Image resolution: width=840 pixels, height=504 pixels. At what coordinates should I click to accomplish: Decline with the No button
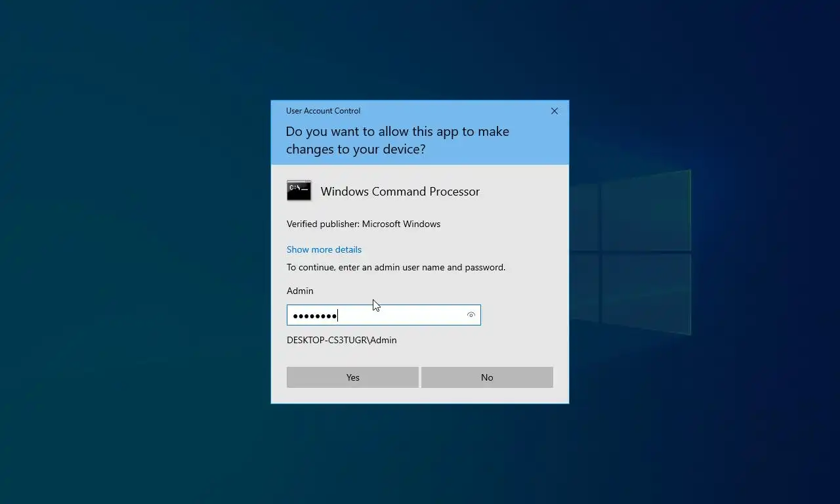click(x=487, y=377)
